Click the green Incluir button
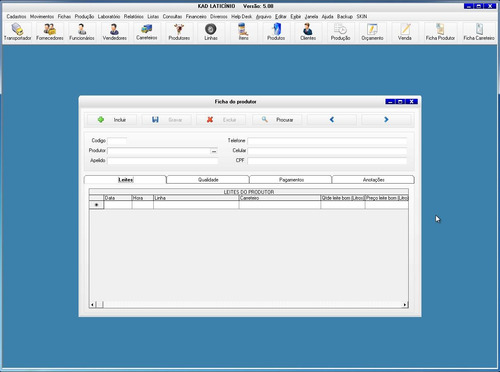 112,120
